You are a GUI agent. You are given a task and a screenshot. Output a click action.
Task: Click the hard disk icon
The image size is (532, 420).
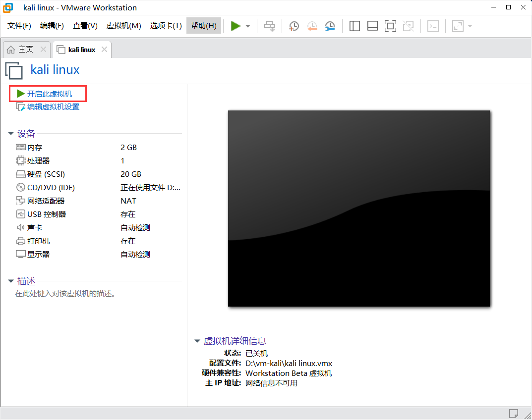pyautogui.click(x=21, y=174)
